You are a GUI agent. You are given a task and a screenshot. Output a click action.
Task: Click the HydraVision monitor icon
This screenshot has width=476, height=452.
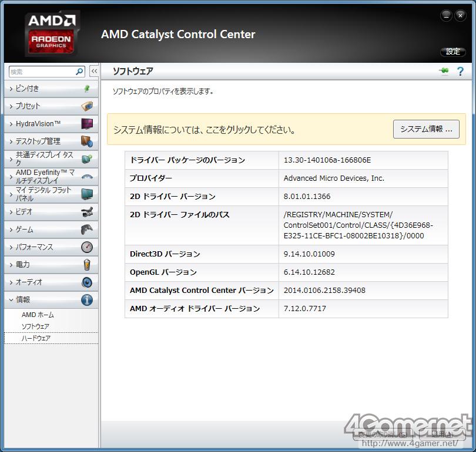pyautogui.click(x=87, y=124)
